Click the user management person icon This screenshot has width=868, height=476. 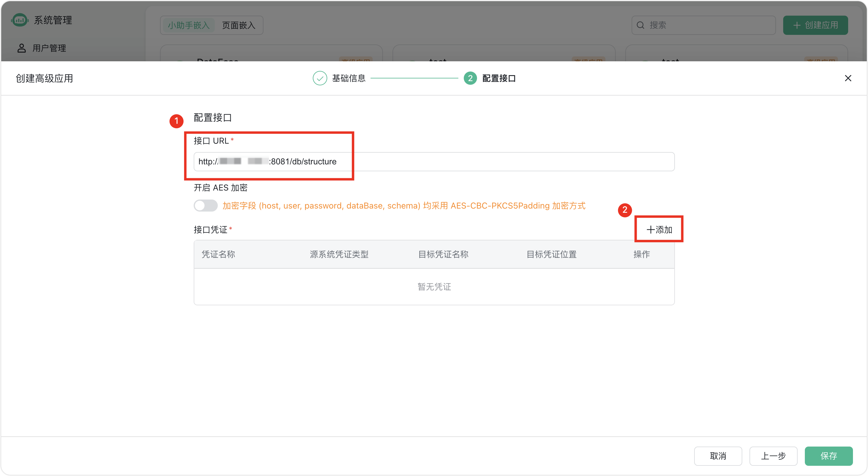point(21,48)
